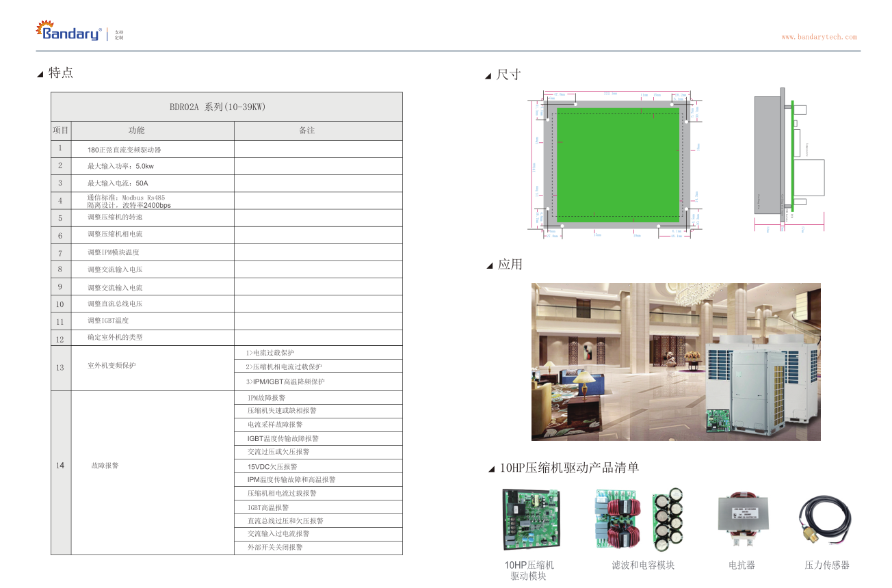Click the BDR02A 系列(10-39KW) table title
This screenshot has height=588, width=892.
(x=226, y=107)
